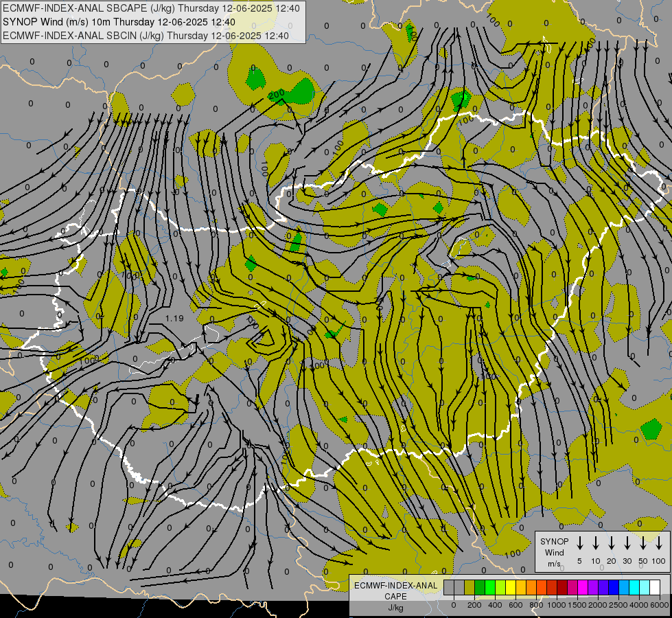Click the J/kg unit label in CAPE legend
The image size is (672, 618).
coord(395,608)
